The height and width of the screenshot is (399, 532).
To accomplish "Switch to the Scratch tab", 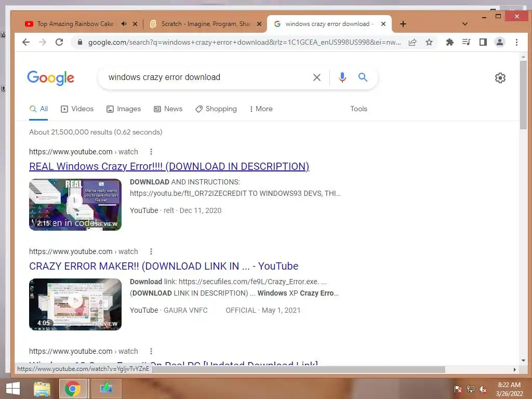I will pyautogui.click(x=206, y=24).
